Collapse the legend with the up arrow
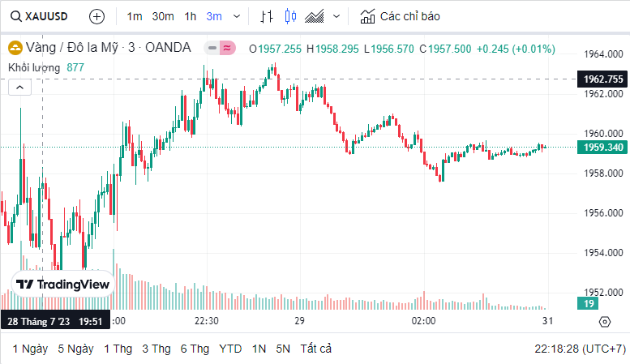Screen dimensions: 630x364 point(19,88)
